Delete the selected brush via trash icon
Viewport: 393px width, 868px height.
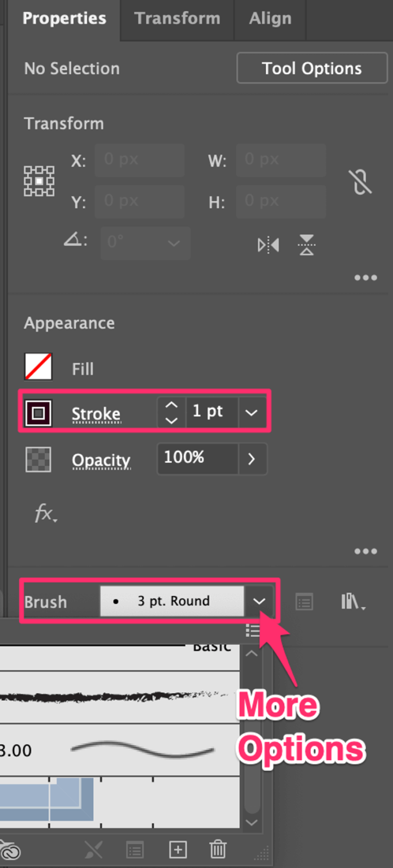[x=218, y=849]
